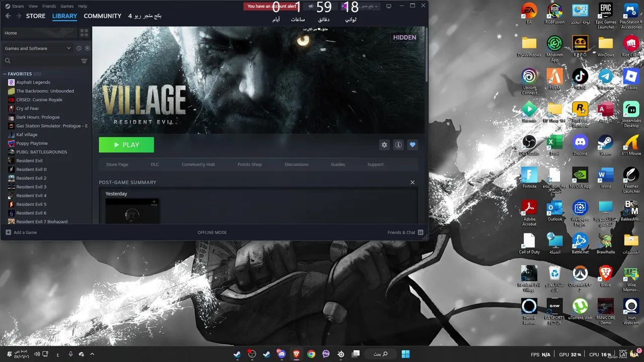Open the Guides link
Viewport: 644px width, 362px height.
338,164
